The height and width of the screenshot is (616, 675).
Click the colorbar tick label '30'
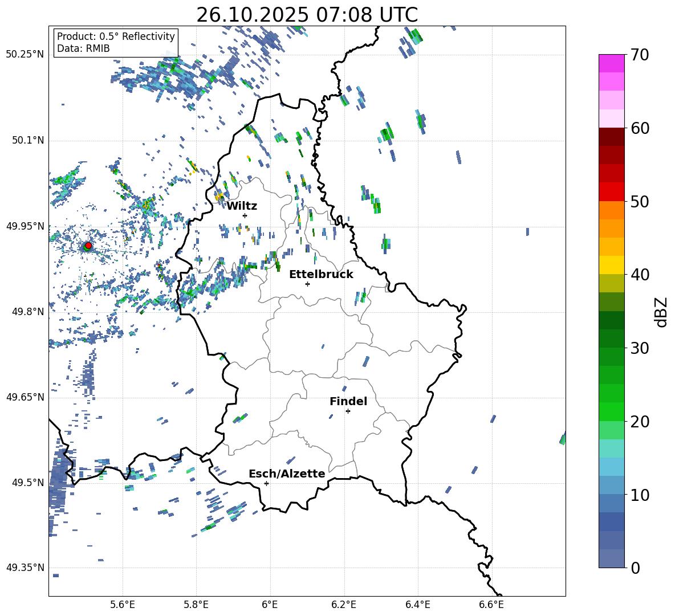click(x=640, y=348)
